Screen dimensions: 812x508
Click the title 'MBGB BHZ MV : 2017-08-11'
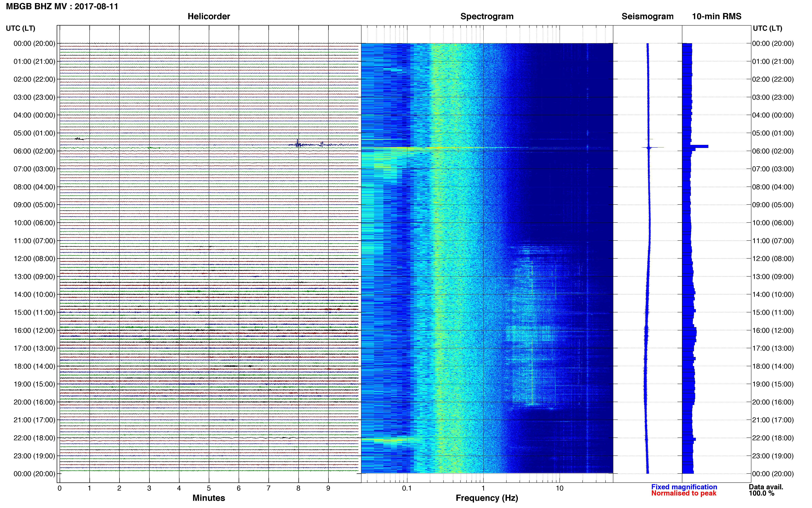click(62, 6)
